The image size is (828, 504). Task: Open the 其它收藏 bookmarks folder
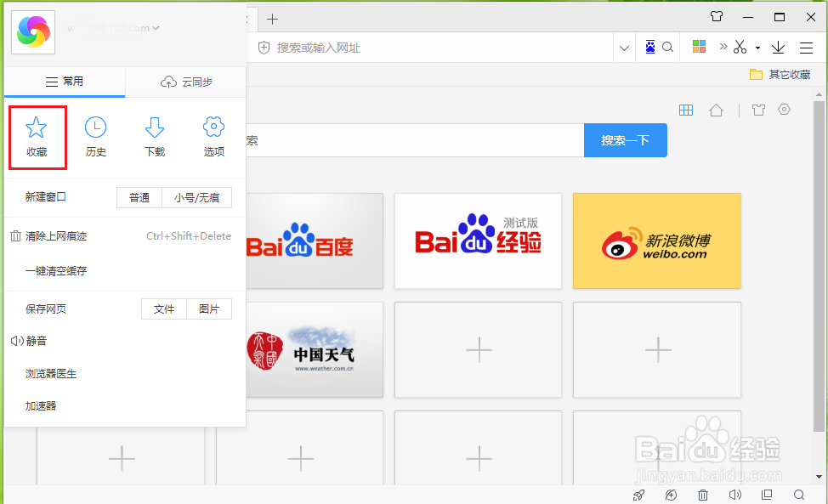[x=780, y=75]
